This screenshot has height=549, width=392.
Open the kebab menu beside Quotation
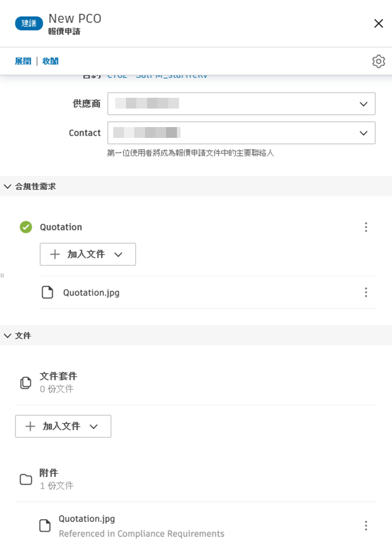[x=366, y=227]
